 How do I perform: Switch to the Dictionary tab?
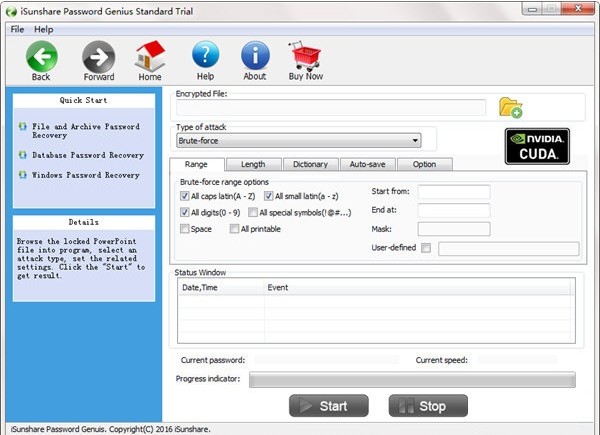click(310, 165)
